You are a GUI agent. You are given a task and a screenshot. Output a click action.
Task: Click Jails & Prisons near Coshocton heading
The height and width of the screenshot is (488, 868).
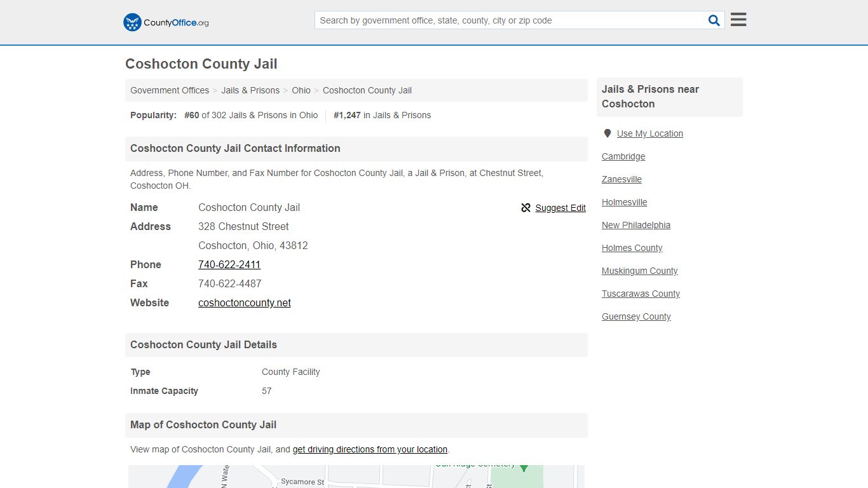[x=650, y=97]
